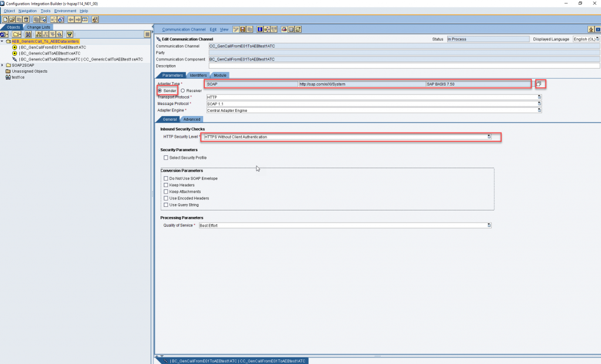
Task: Open the Quality of Service dropdown
Action: [489, 226]
